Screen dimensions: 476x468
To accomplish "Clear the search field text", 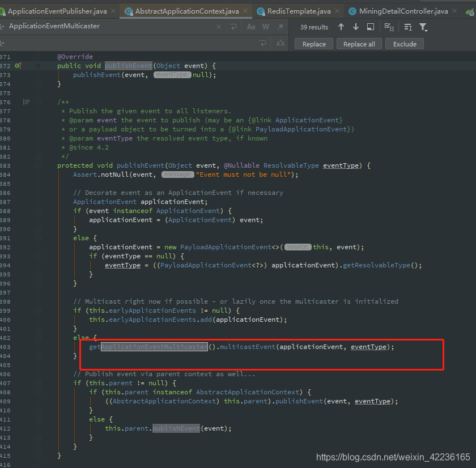I will (x=219, y=27).
